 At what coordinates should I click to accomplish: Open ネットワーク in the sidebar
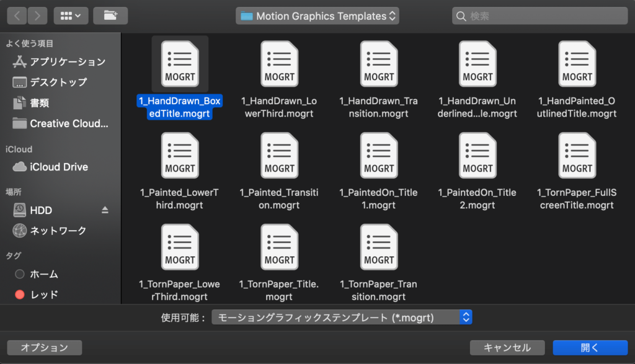click(x=50, y=231)
